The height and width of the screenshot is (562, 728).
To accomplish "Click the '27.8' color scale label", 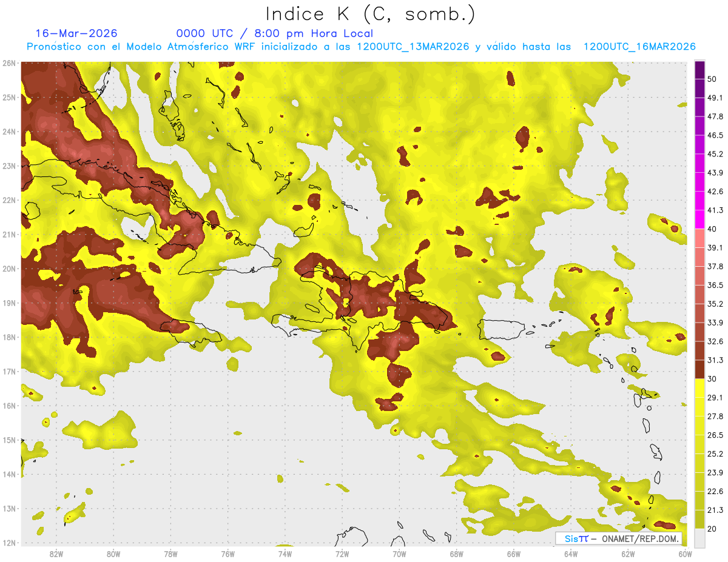I will point(715,416).
